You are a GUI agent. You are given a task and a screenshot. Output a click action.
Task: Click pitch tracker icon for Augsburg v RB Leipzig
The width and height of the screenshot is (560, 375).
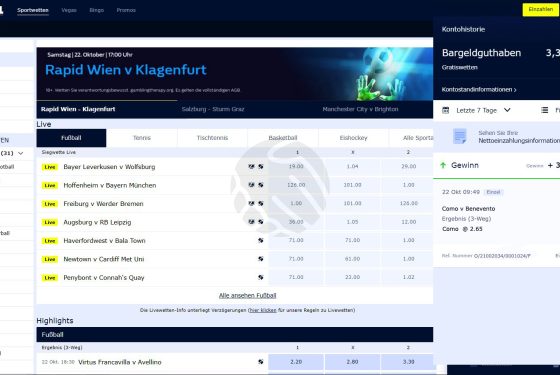click(x=251, y=222)
